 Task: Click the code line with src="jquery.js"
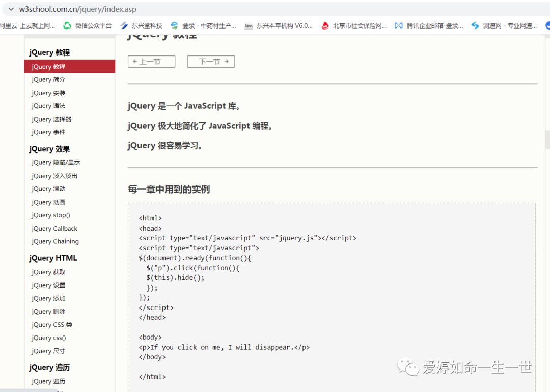pyautogui.click(x=248, y=238)
